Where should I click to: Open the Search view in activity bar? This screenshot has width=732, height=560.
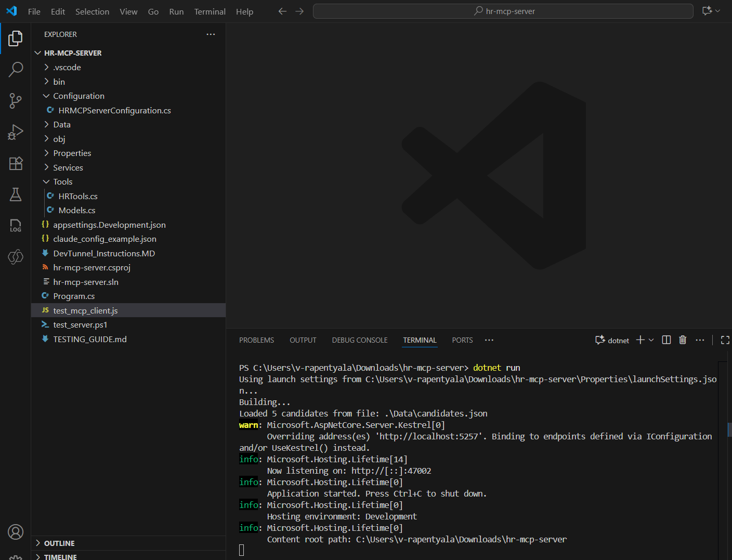pos(16,69)
